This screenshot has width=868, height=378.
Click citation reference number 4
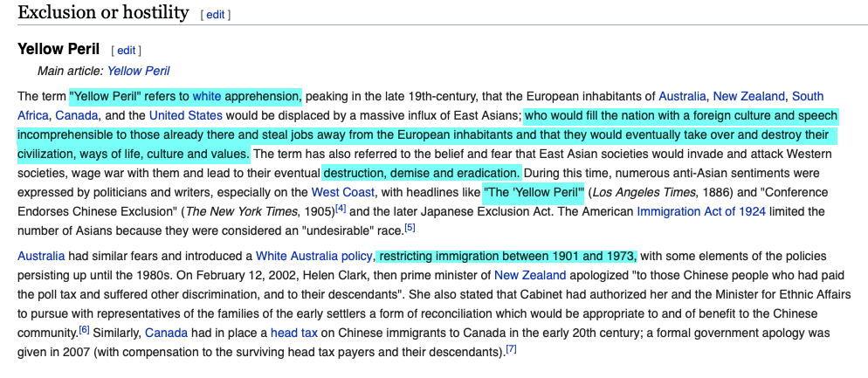point(341,209)
